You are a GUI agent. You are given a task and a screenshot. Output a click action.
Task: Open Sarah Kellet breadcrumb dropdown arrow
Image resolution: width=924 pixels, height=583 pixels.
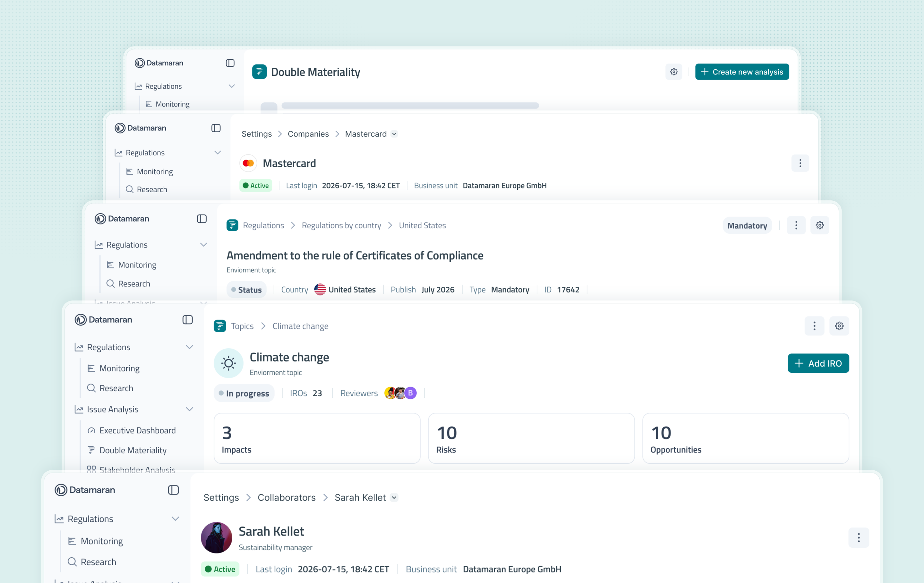394,497
